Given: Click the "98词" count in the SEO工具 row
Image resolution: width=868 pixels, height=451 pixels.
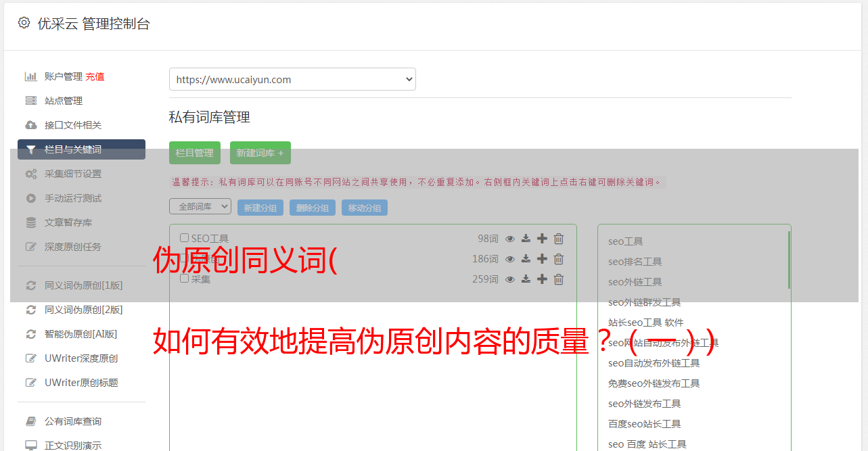Looking at the screenshot, I should [488, 239].
